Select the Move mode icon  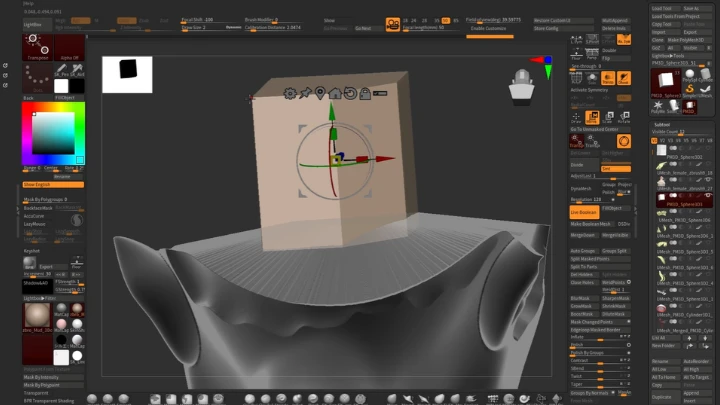coord(592,118)
